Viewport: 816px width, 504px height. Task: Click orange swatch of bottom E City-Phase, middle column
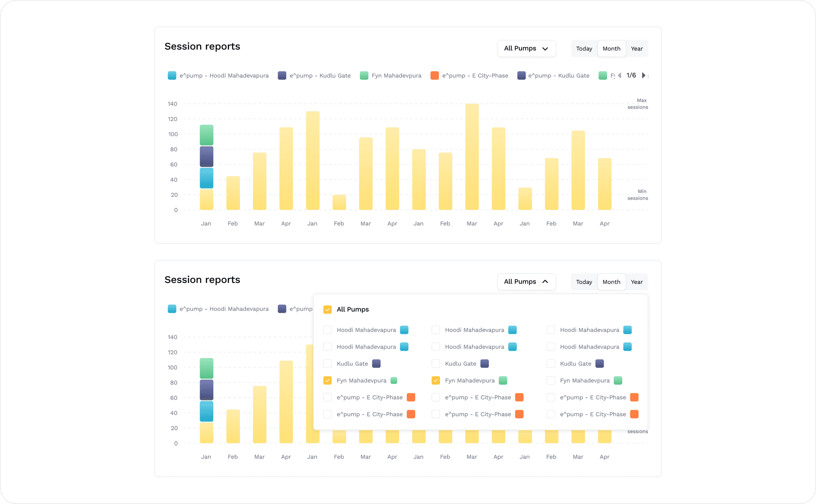519,414
